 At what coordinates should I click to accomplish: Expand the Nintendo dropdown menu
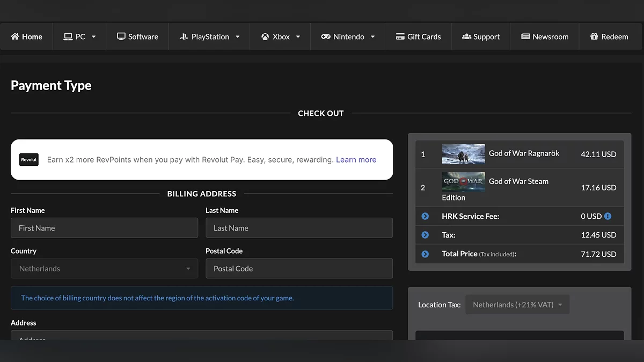coord(348,36)
